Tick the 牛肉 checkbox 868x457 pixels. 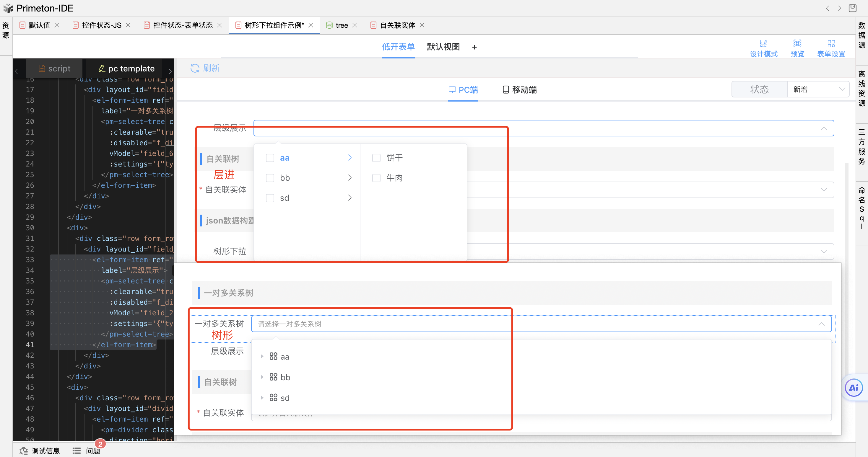pyautogui.click(x=376, y=178)
